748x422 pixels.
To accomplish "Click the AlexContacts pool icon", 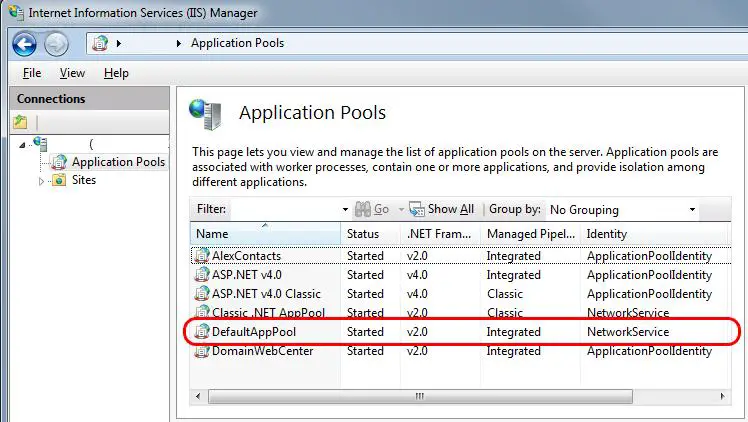I will [202, 256].
